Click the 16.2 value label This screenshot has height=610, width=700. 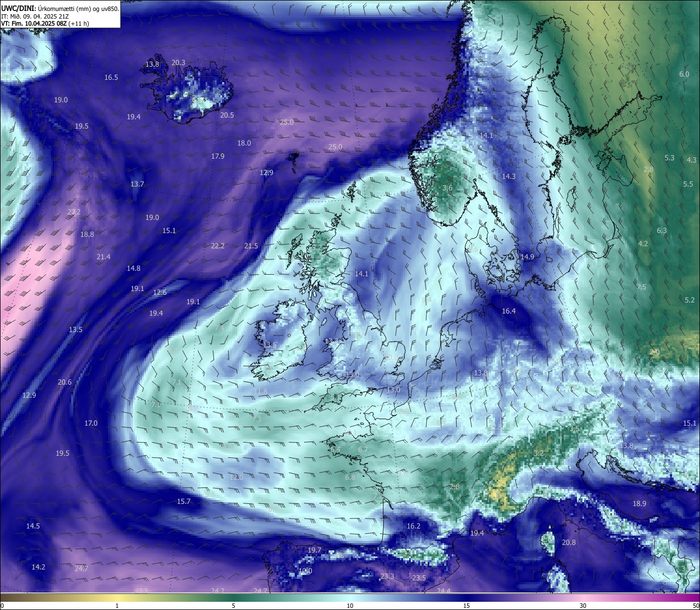point(413,526)
